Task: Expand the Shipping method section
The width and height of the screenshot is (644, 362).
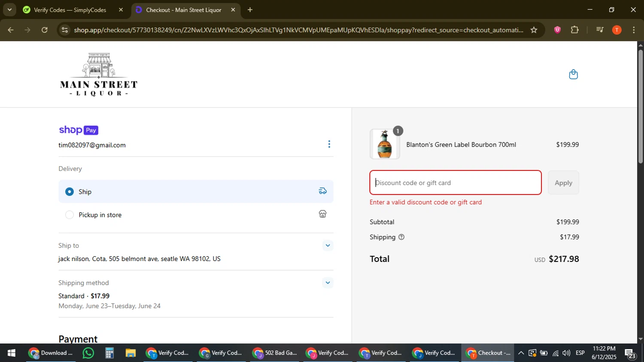Action: click(x=328, y=283)
